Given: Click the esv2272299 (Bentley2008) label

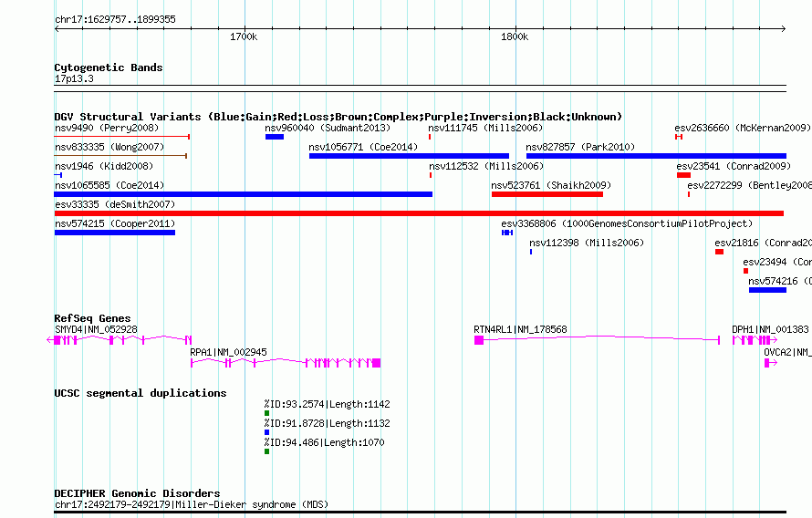Looking at the screenshot, I should [749, 185].
